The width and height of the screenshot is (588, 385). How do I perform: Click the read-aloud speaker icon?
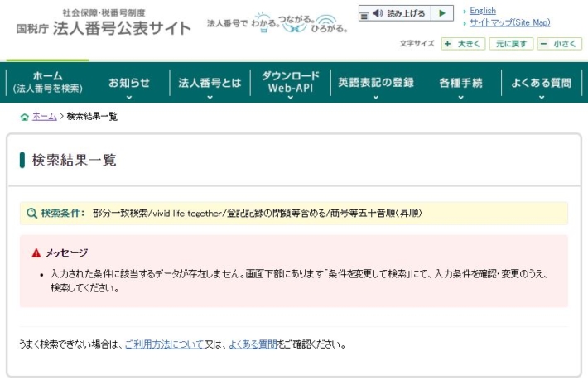pyautogui.click(x=378, y=13)
